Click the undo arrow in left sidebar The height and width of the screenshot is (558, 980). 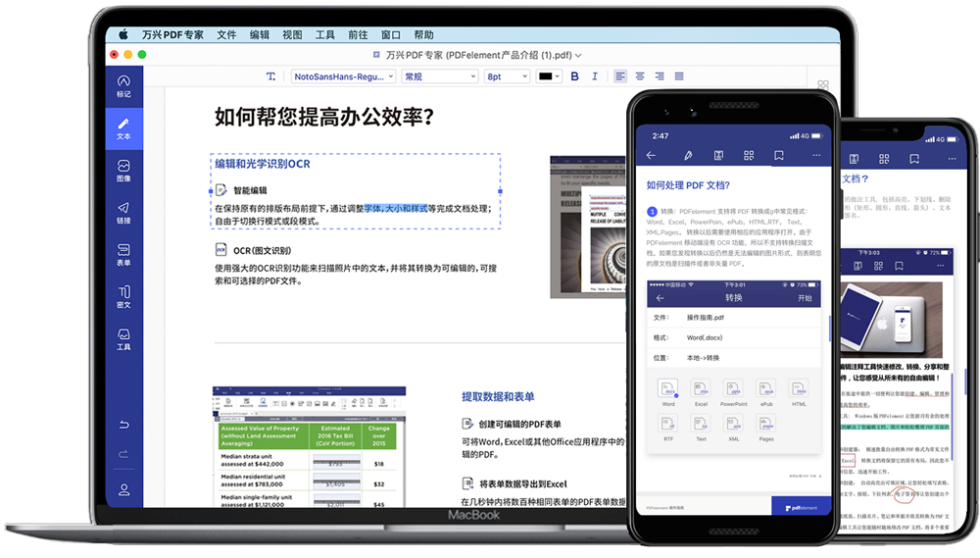click(123, 425)
